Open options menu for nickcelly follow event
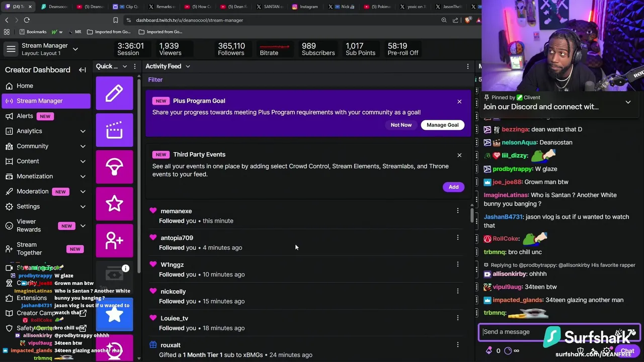The height and width of the screenshot is (362, 644). point(458,291)
